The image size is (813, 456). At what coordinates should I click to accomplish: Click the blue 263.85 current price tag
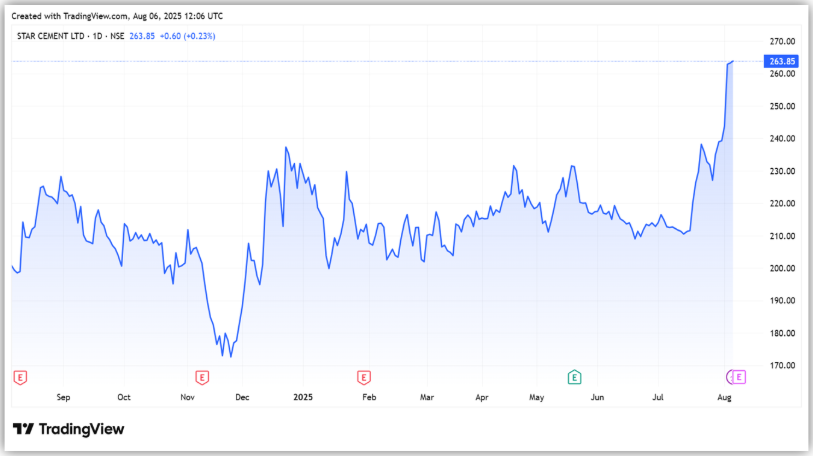[781, 61]
